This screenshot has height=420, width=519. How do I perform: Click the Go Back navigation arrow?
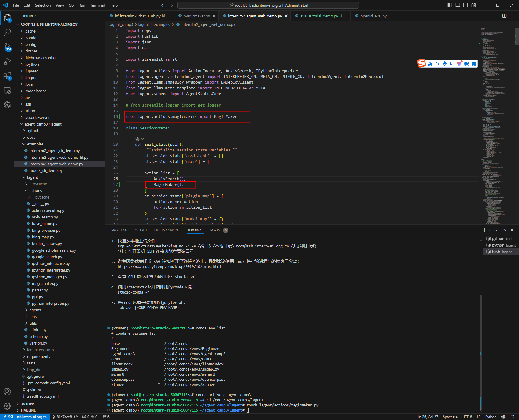[163, 5]
